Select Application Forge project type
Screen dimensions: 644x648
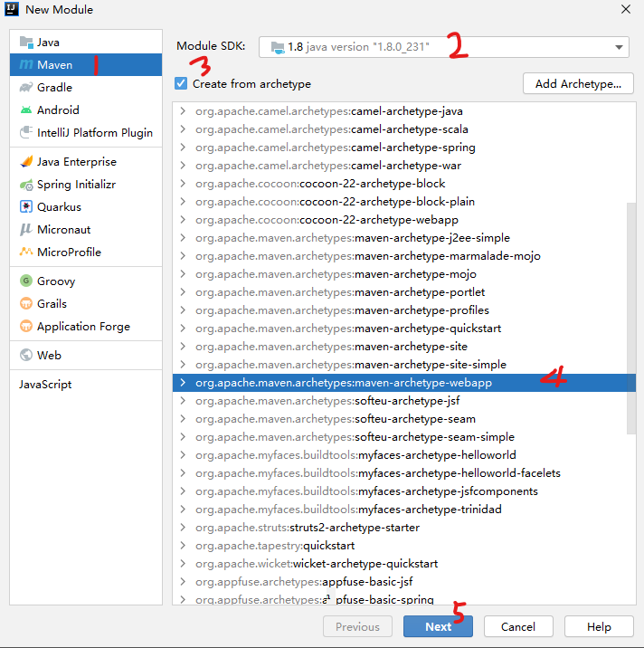[x=86, y=327]
